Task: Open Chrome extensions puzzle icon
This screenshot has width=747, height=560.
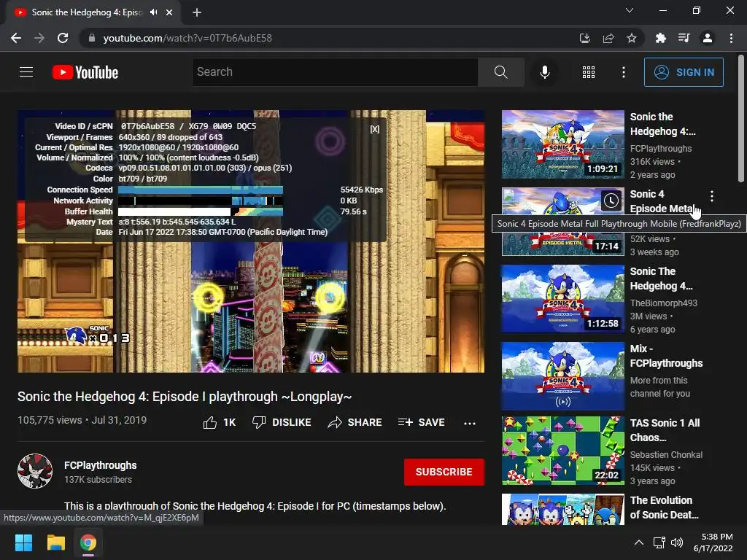Action: [660, 38]
